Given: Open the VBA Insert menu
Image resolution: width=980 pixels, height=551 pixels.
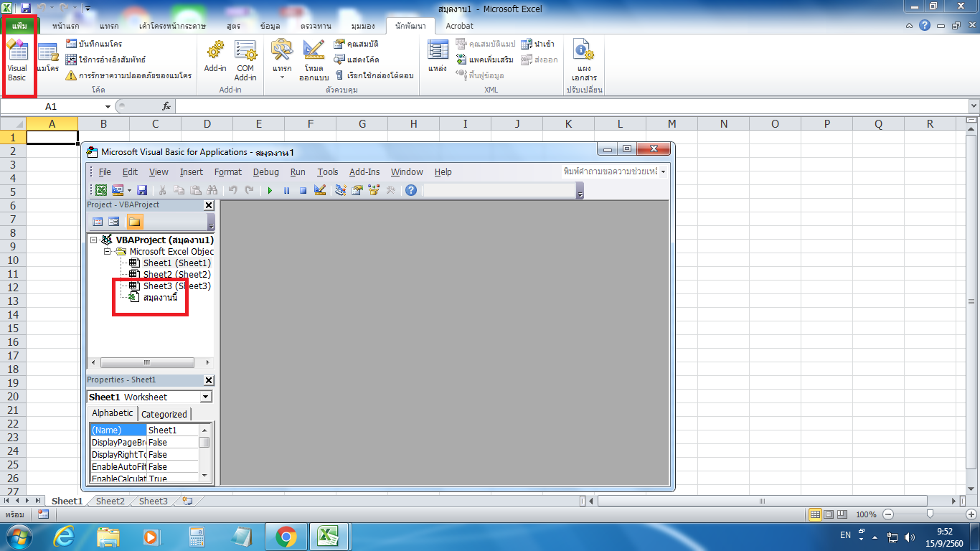Looking at the screenshot, I should tap(191, 172).
